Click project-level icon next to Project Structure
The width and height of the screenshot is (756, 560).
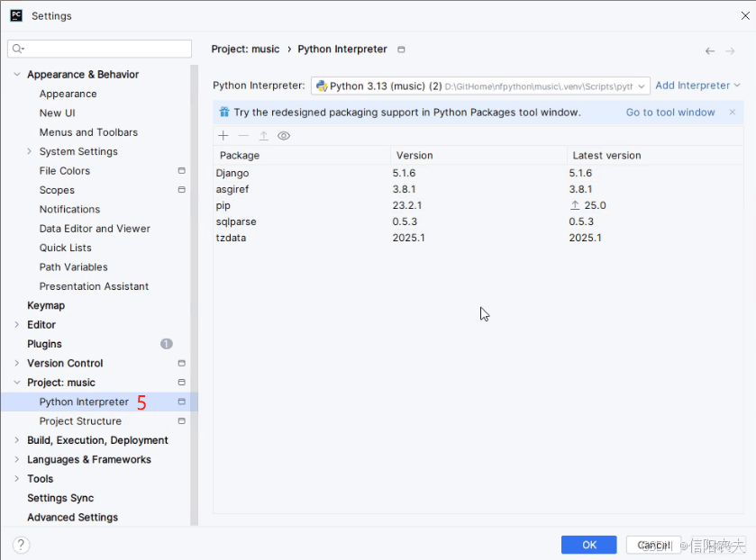pos(182,421)
